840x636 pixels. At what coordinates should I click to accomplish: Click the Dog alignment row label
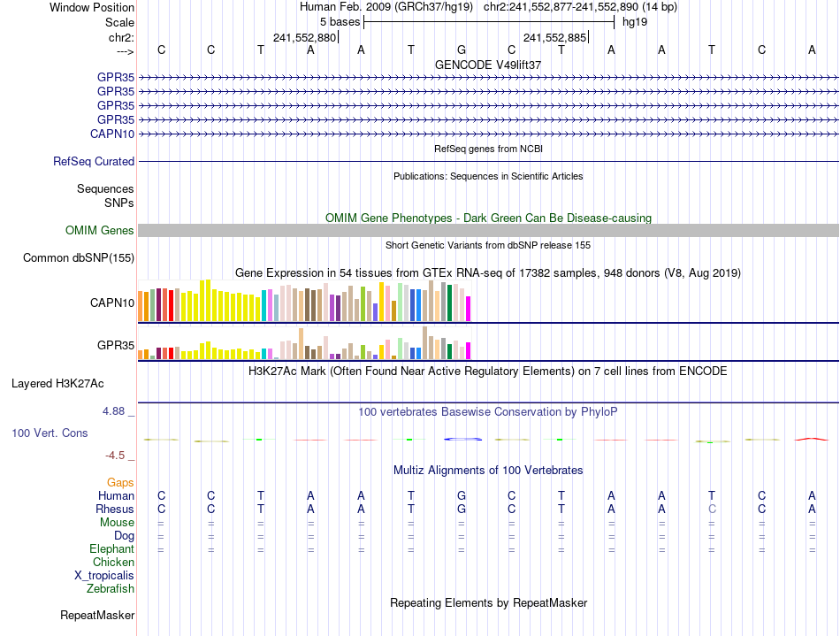click(124, 536)
